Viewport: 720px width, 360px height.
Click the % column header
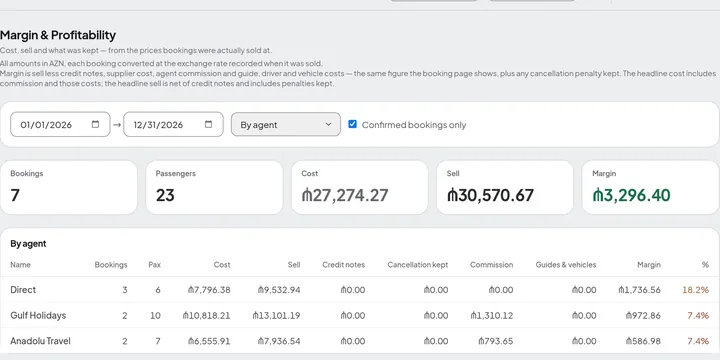pyautogui.click(x=705, y=265)
